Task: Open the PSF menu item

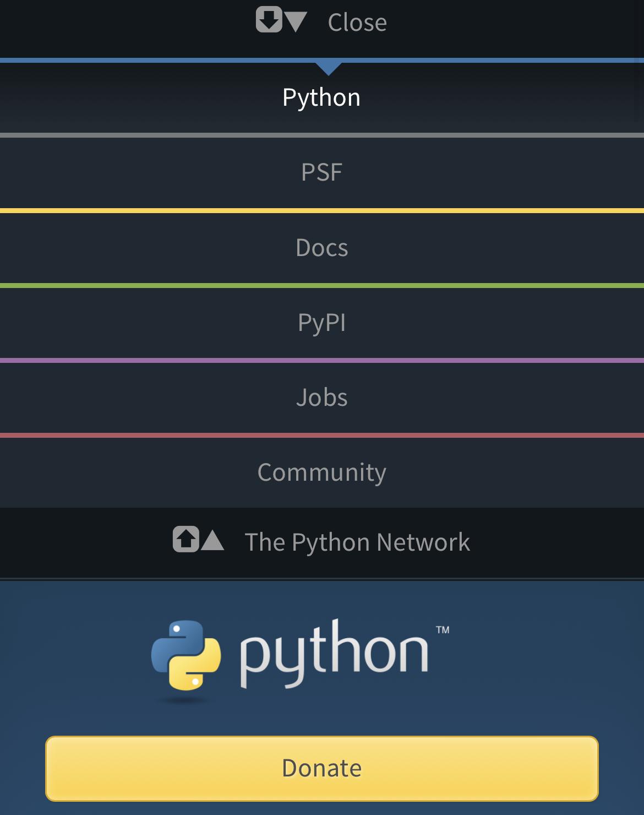Action: (x=322, y=172)
